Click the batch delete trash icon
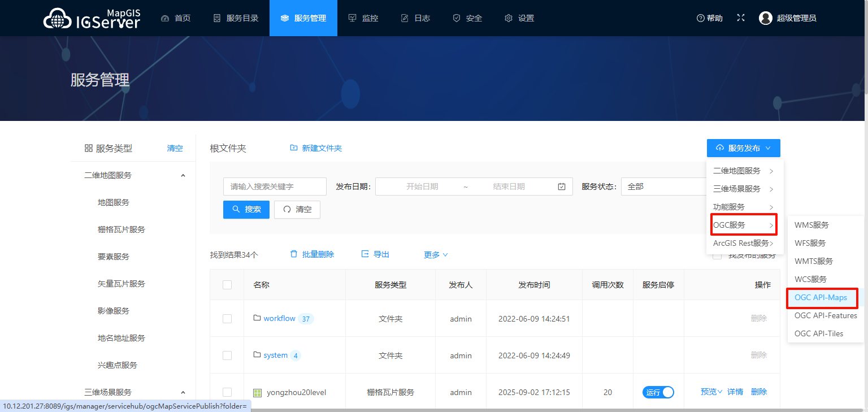This screenshot has height=412, width=868. click(294, 254)
